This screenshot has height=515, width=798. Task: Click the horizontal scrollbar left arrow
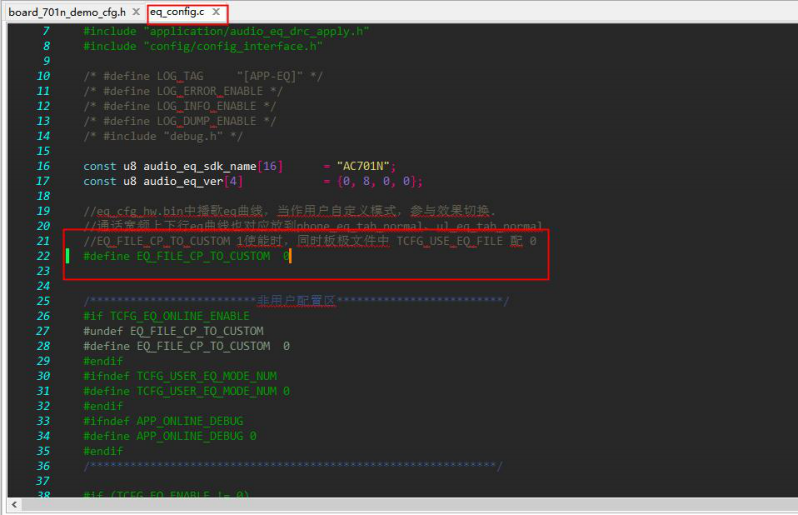[14, 505]
